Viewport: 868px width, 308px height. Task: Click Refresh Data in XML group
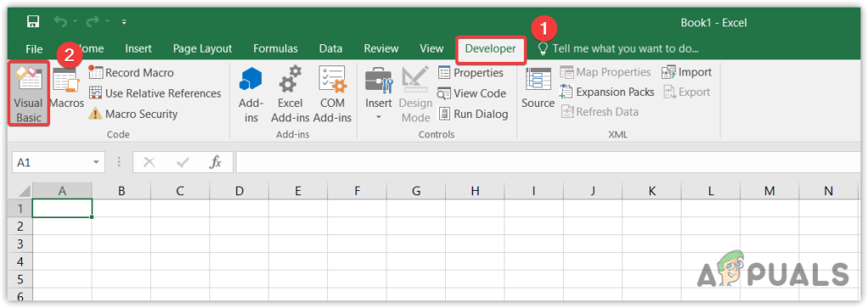click(x=599, y=112)
